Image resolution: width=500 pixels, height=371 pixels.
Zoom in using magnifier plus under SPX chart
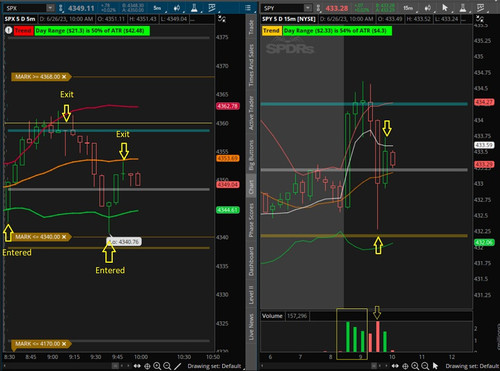click(157, 366)
